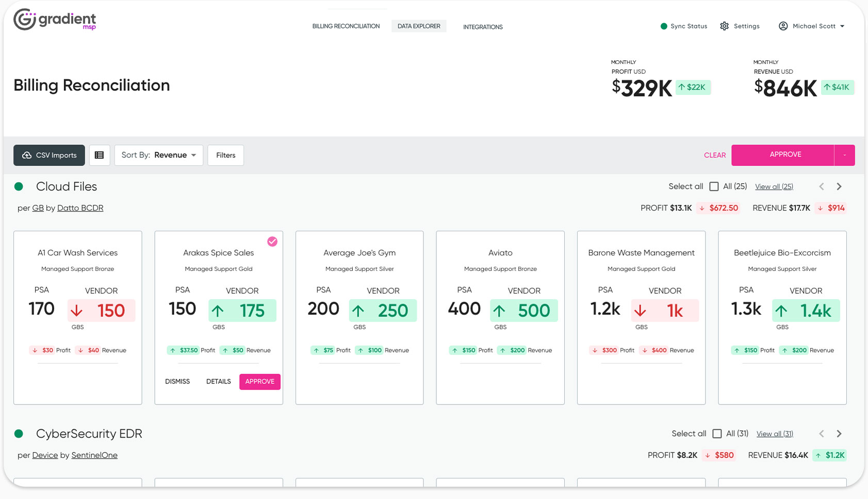
Task: Check the Sync Status indicator
Action: click(684, 26)
